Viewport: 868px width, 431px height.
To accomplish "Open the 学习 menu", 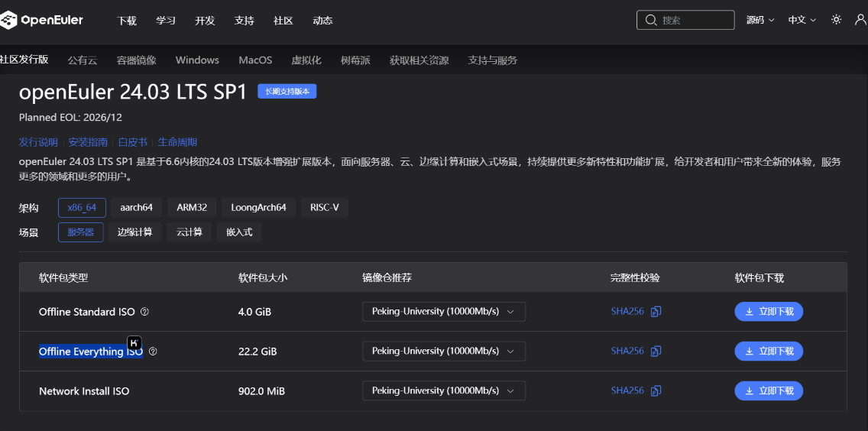I will click(166, 21).
